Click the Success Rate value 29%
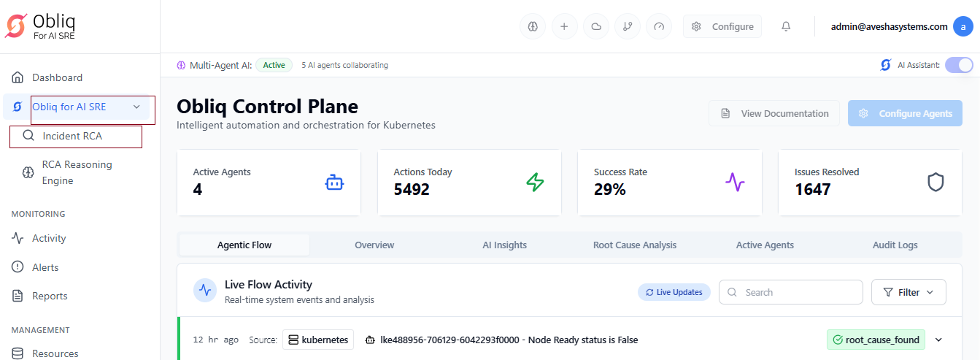980x360 pixels. coord(610,190)
